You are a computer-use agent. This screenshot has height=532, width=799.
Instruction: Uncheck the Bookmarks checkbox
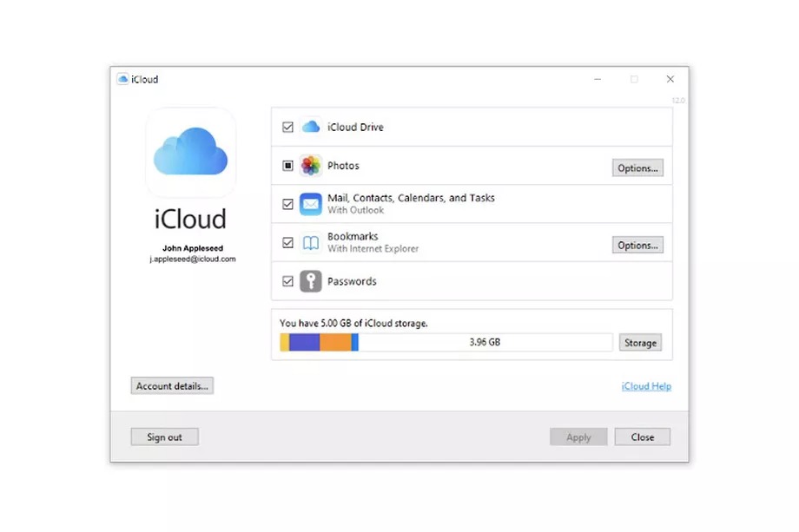coord(287,243)
